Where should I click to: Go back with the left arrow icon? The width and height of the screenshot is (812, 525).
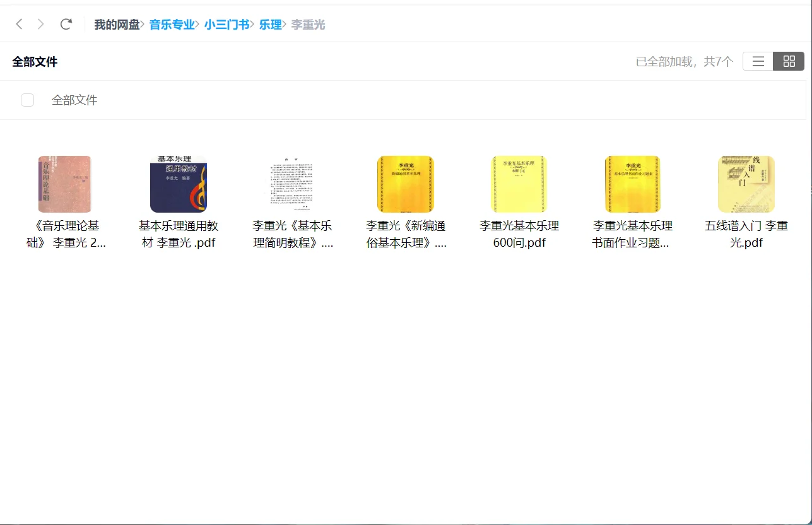[19, 25]
